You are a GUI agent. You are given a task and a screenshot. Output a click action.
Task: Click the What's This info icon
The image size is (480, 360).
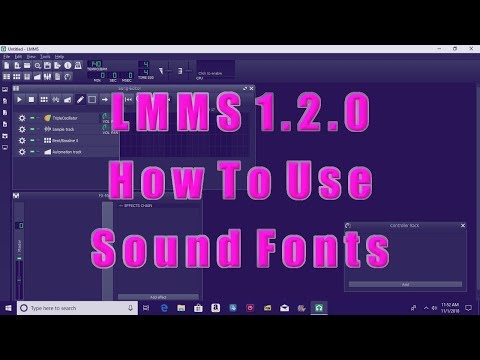(x=68, y=66)
